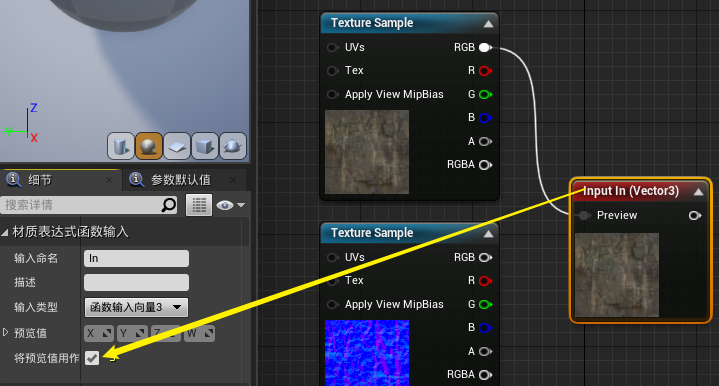719x386 pixels.
Task: Click the output pin on Input In node
Action: coord(695,215)
